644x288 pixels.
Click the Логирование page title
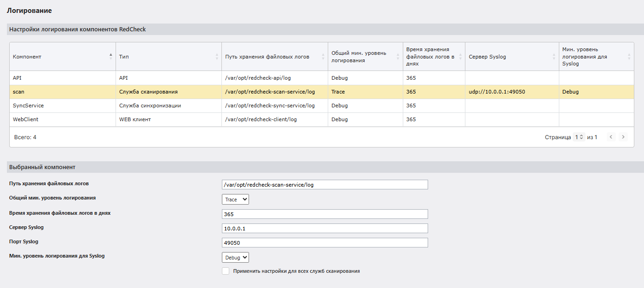(29, 10)
